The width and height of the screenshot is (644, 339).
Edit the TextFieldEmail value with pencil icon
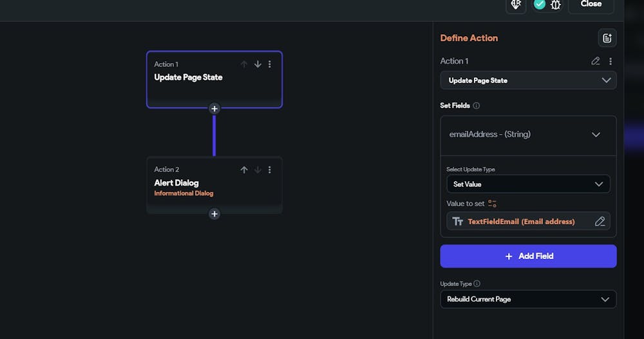(600, 222)
